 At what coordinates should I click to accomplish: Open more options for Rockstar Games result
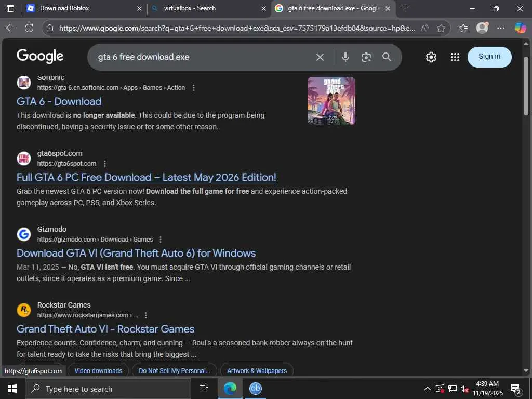coord(146,315)
